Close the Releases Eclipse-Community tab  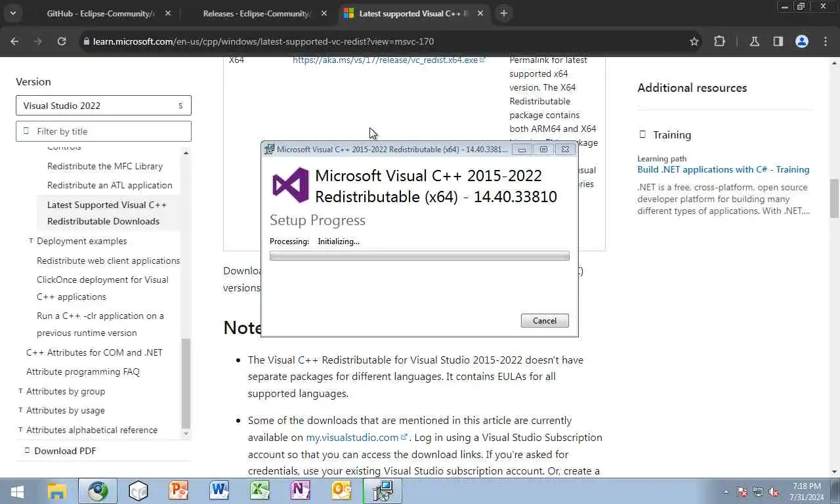[325, 13]
